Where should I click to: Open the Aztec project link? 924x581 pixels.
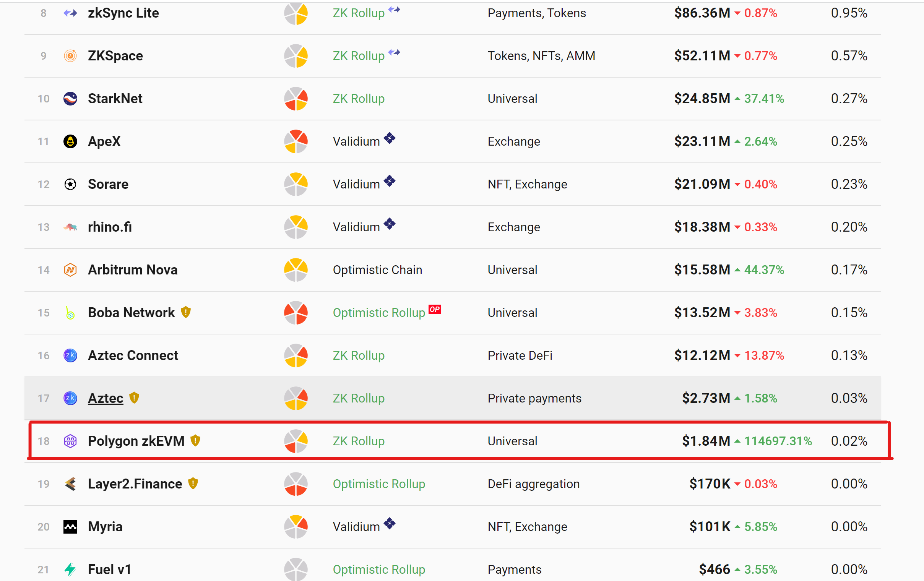click(106, 398)
